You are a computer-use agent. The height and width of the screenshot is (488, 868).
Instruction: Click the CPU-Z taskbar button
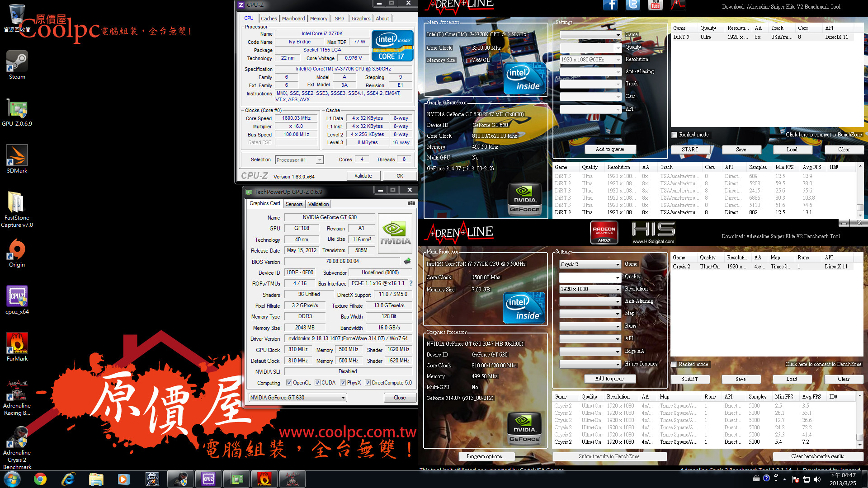click(x=208, y=479)
